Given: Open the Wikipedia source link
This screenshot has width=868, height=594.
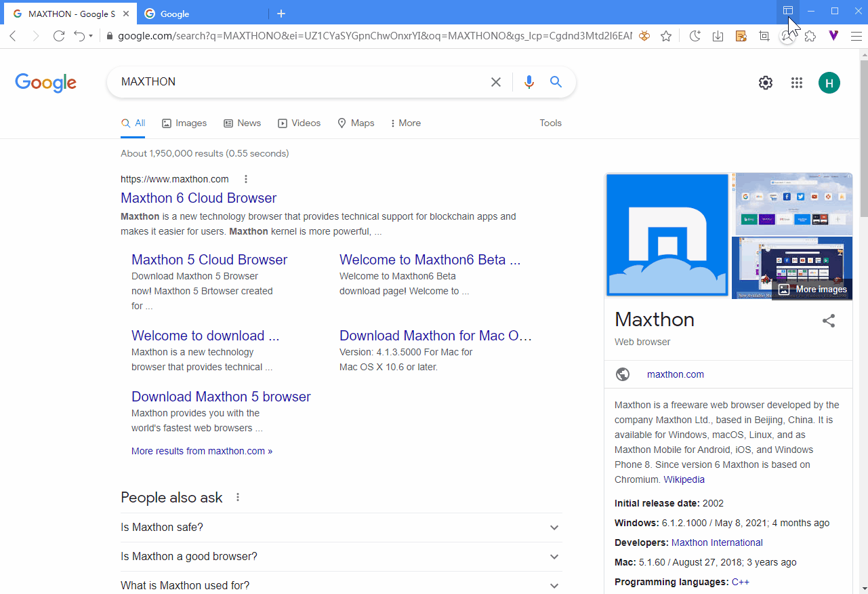Looking at the screenshot, I should 684,479.
